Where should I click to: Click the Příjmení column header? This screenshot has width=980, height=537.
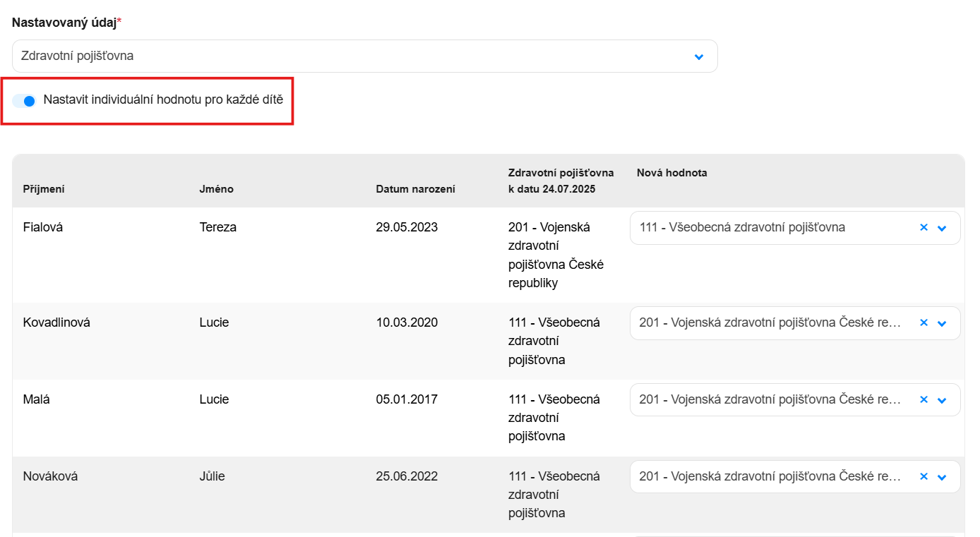pyautogui.click(x=44, y=189)
